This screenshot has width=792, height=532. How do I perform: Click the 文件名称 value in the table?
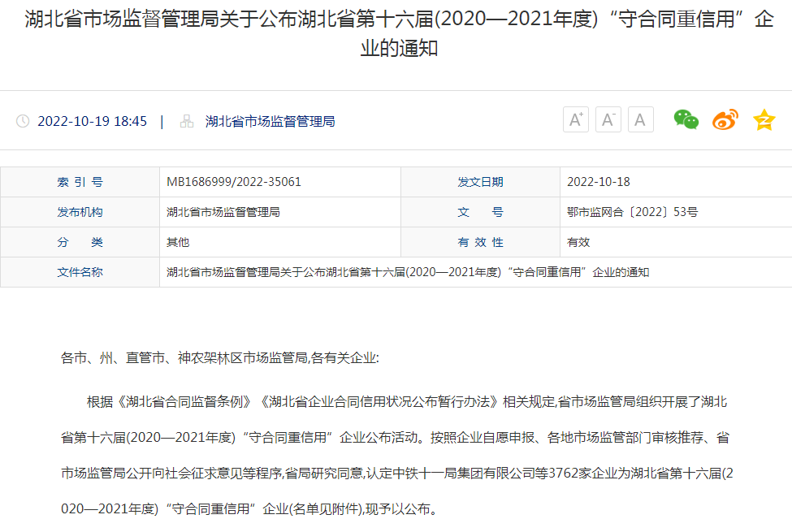408,272
